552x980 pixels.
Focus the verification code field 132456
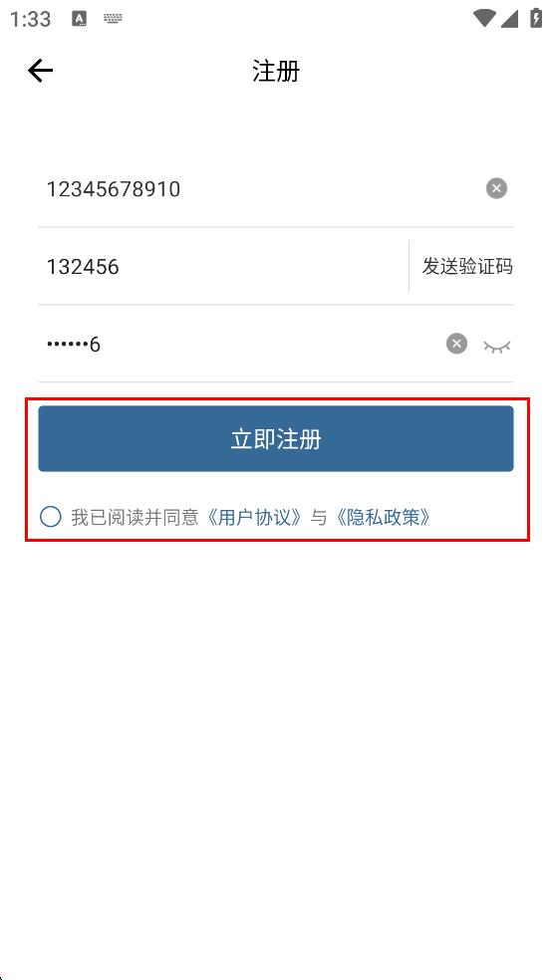[222, 267]
